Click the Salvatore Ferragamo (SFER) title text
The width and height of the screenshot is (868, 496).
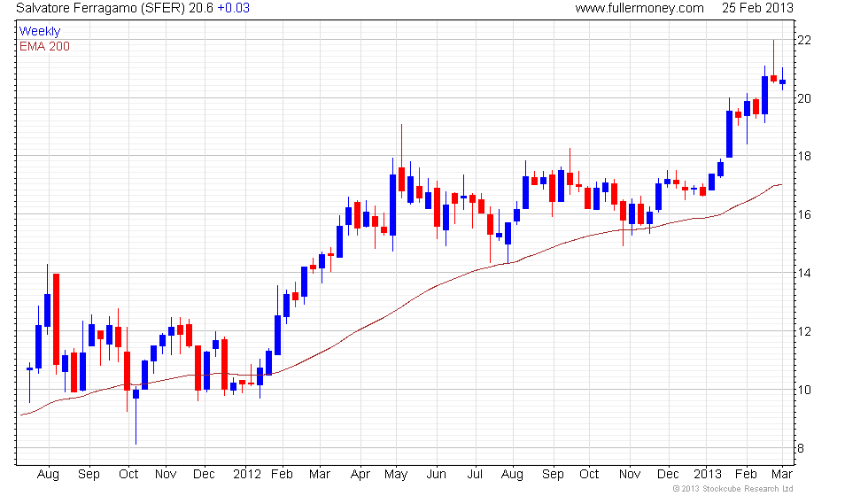101,8
